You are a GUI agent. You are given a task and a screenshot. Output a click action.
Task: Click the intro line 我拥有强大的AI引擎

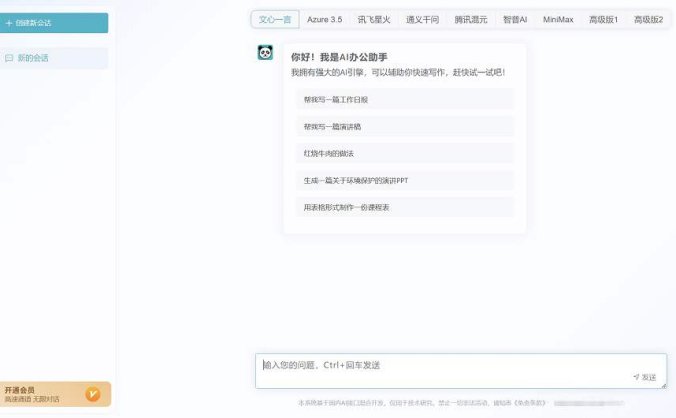tap(398, 72)
